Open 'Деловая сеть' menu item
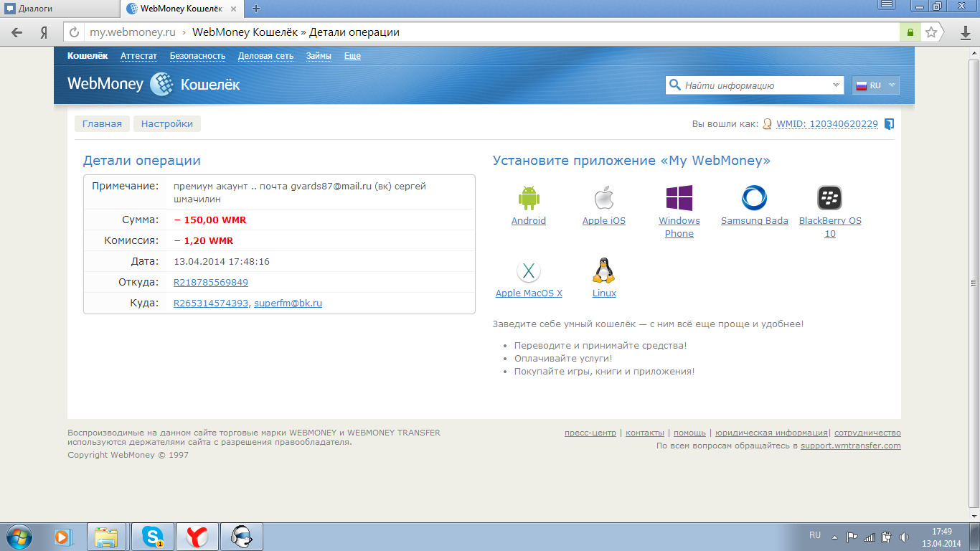This screenshot has width=980, height=551. [265, 56]
